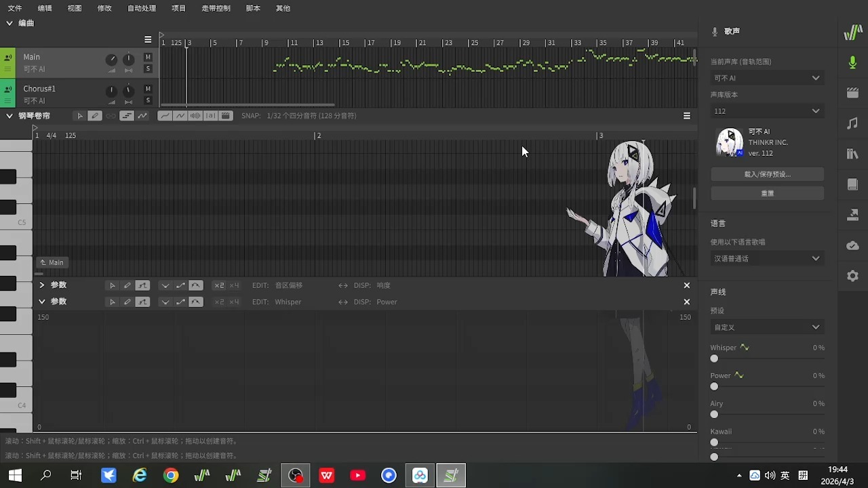Select pencil tool in Whisper parameter panel
Viewport: 868px width, 488px height.
tap(127, 302)
